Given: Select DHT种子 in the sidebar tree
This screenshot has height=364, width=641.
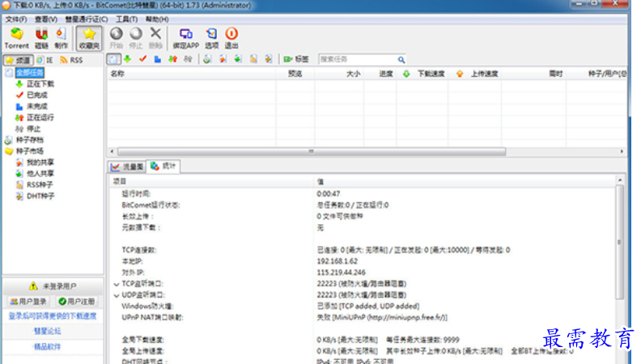Looking at the screenshot, I should (40, 196).
